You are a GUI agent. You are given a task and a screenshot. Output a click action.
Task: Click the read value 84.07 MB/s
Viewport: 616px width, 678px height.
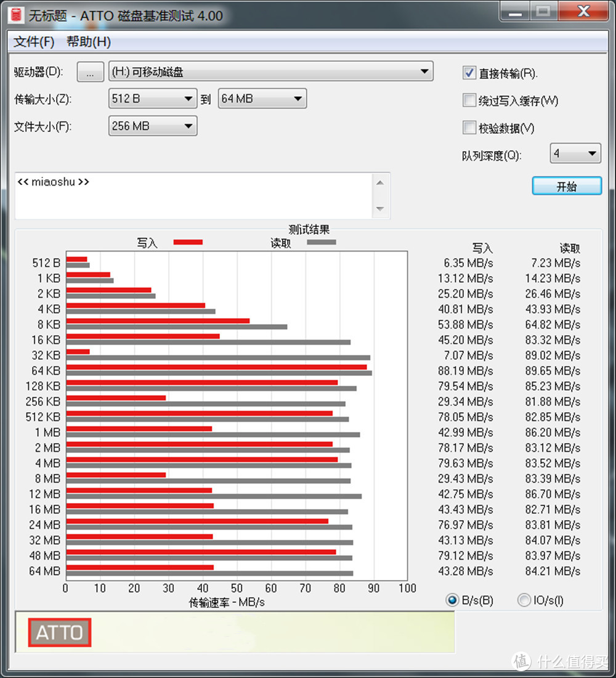click(553, 541)
